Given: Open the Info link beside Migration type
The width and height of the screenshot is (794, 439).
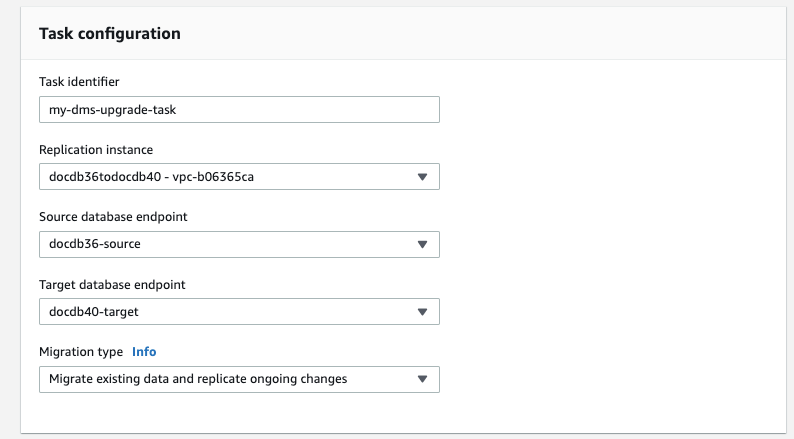Looking at the screenshot, I should [x=144, y=352].
